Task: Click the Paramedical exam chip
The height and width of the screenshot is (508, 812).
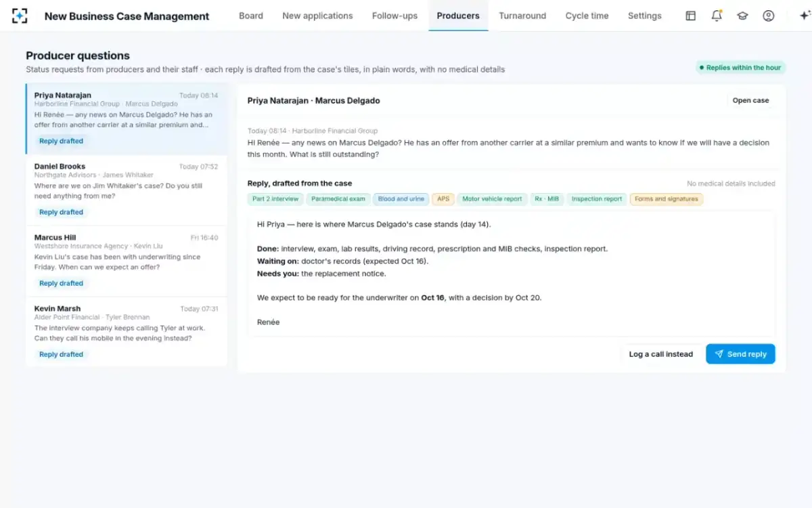Action: [x=338, y=199]
